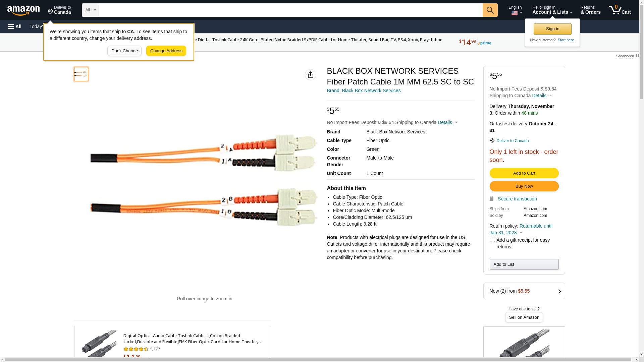This screenshot has height=362, width=644.
Task: Click the Change Address button
Action: [x=166, y=51]
